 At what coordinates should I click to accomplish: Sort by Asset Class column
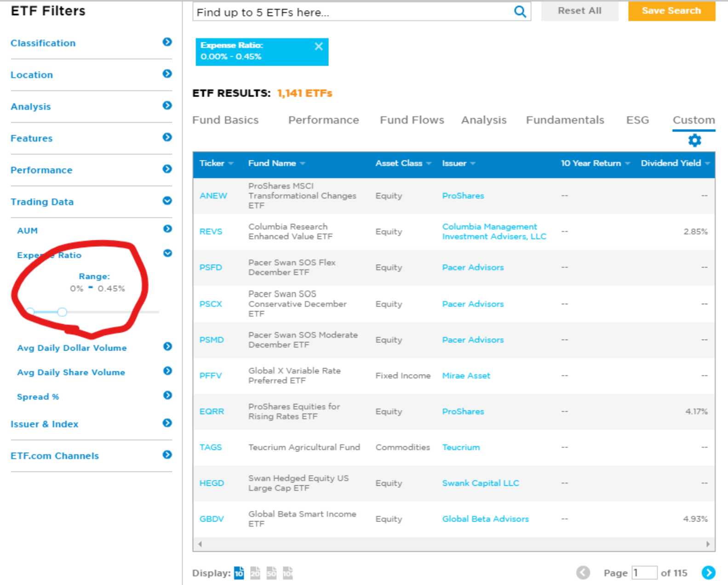tap(403, 163)
